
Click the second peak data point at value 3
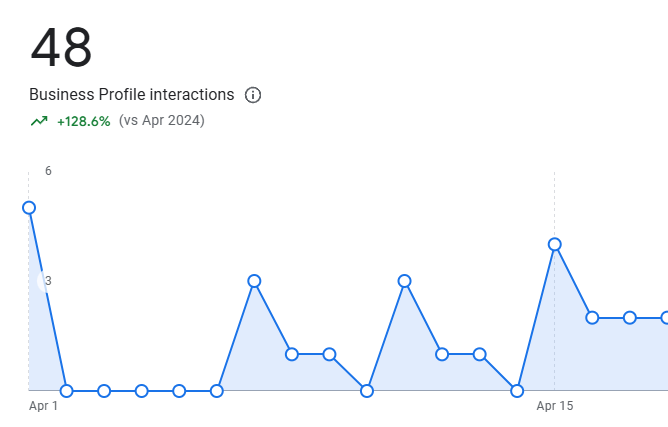pos(405,281)
